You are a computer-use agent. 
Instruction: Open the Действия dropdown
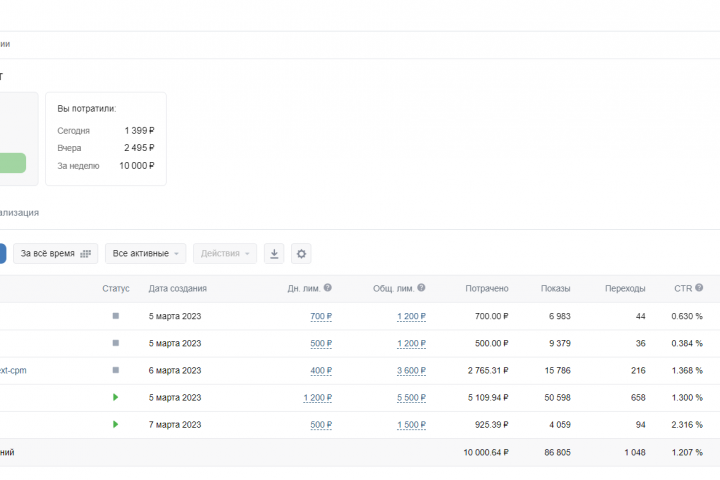click(x=225, y=254)
